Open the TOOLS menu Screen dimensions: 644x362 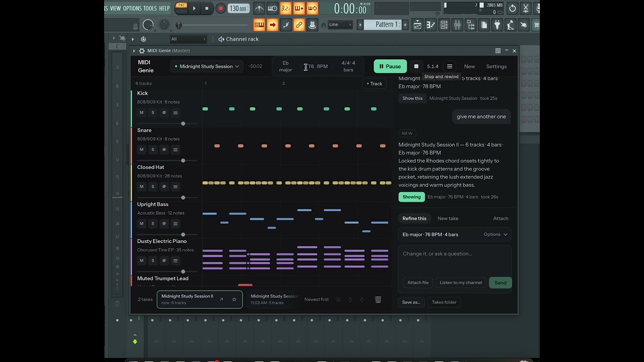150,8
